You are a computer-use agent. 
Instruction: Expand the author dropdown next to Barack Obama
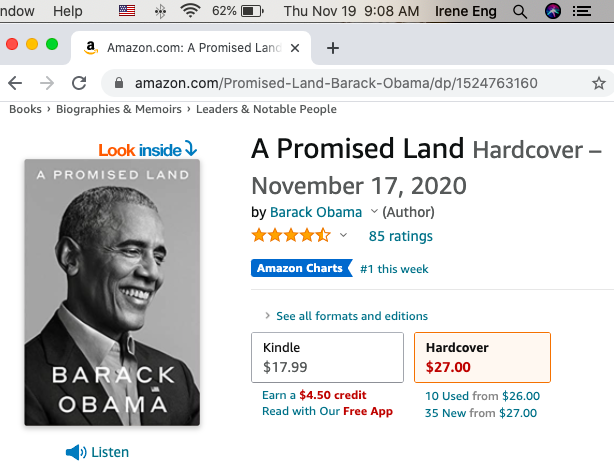pyautogui.click(x=374, y=212)
